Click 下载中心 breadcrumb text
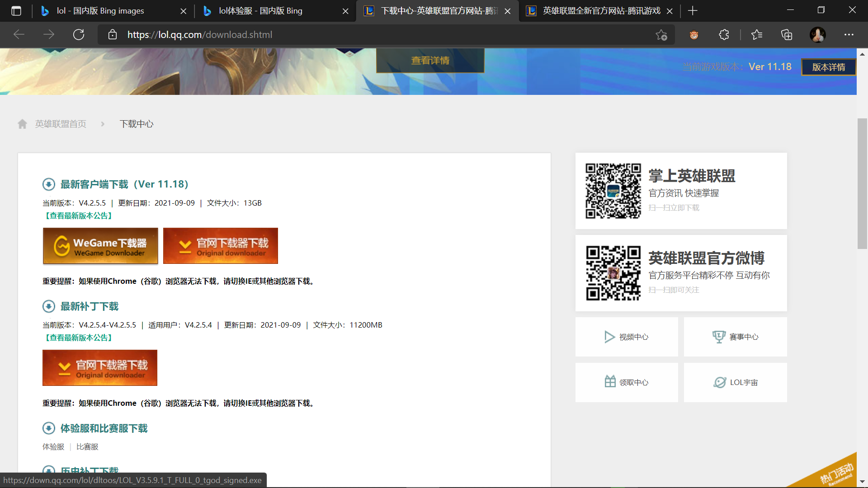This screenshot has height=488, width=868. point(137,124)
